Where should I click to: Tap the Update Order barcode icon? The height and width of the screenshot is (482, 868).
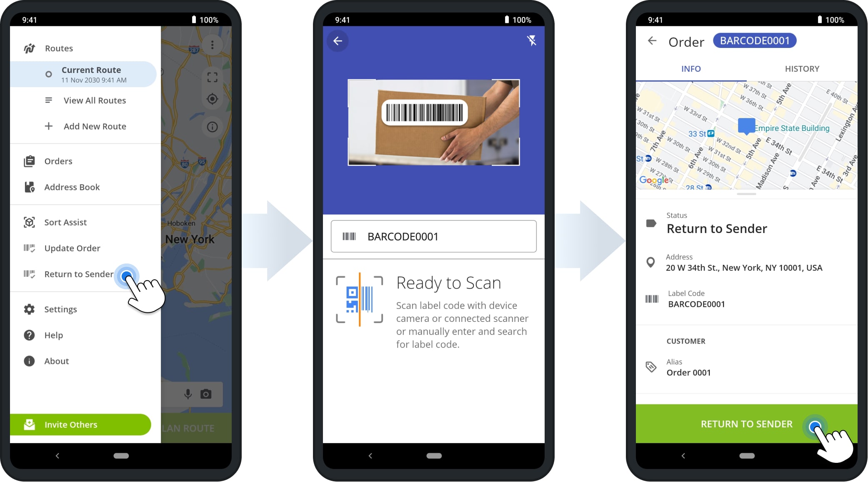point(30,248)
